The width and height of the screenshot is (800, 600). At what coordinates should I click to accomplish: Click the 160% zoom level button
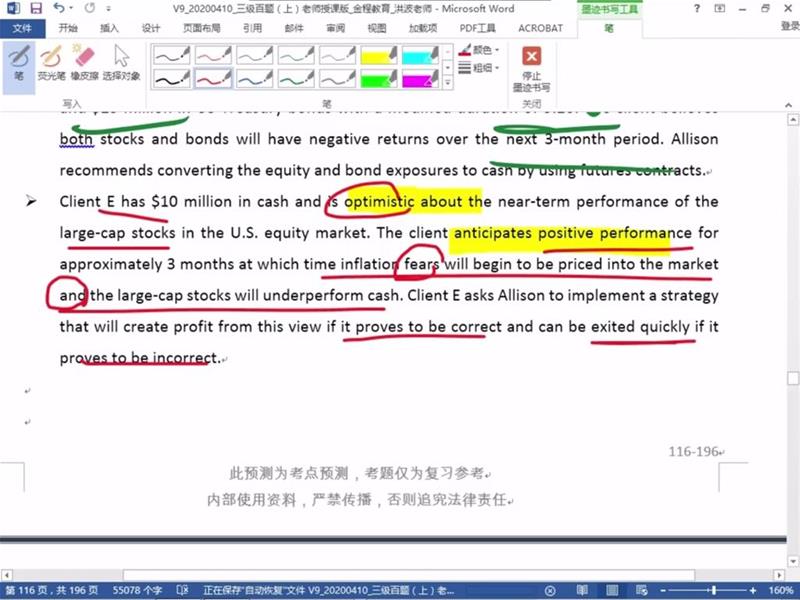pos(781,591)
